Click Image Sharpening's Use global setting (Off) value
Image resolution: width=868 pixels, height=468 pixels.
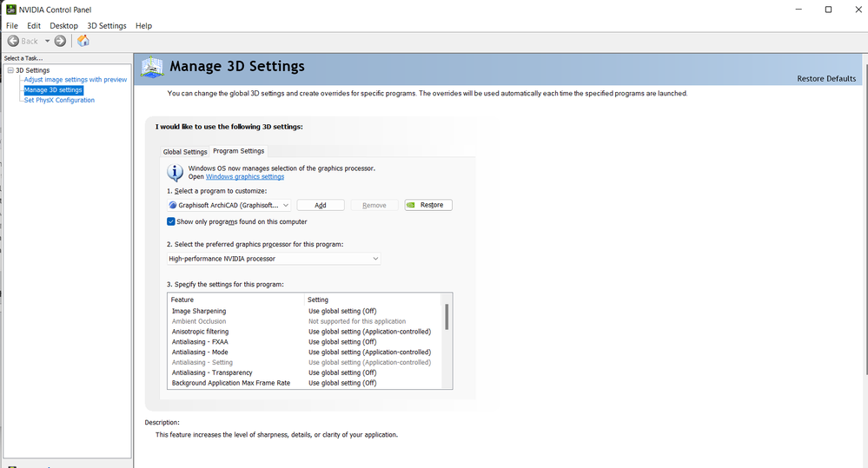[x=342, y=311]
